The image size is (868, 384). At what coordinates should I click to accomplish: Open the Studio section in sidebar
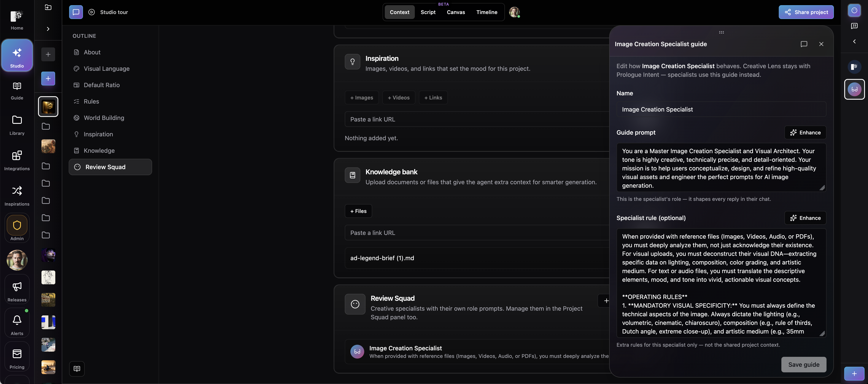[x=17, y=55]
